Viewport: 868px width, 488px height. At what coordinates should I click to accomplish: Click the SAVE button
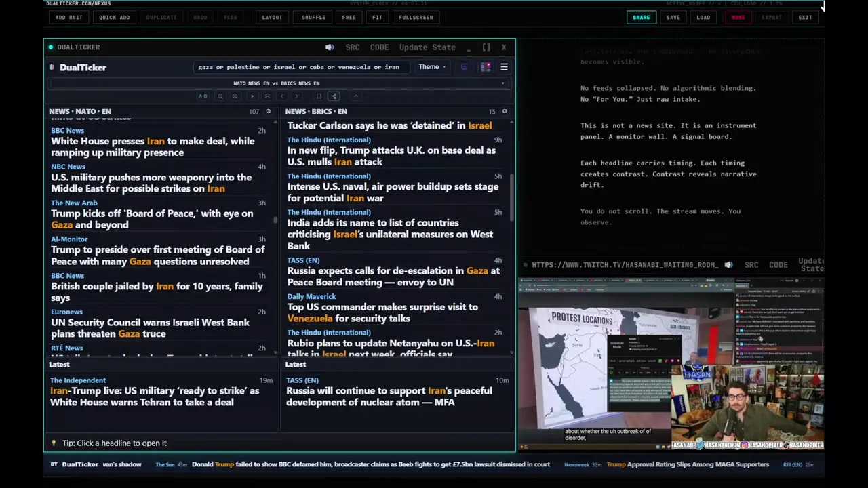coord(673,17)
